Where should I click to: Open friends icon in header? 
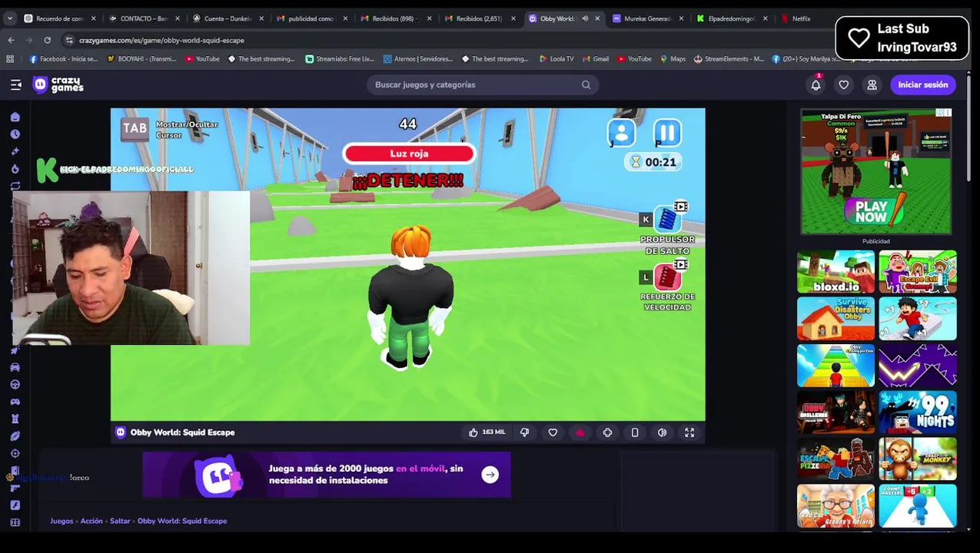[x=872, y=84]
